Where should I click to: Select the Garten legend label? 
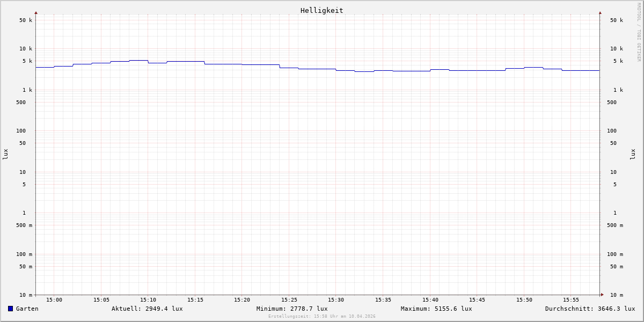[x=27, y=309]
